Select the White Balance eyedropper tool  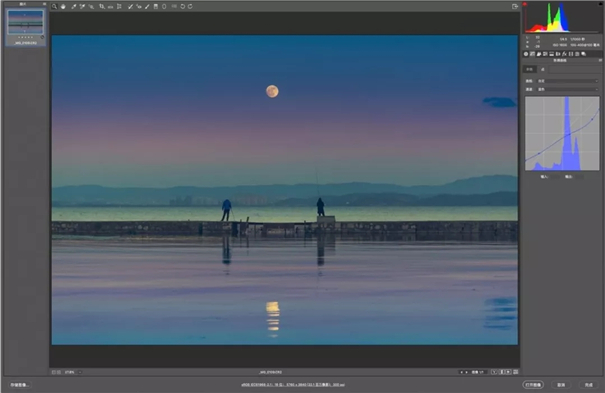73,7
